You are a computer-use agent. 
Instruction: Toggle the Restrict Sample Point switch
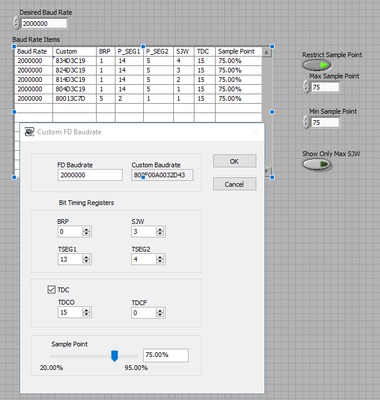pos(316,65)
